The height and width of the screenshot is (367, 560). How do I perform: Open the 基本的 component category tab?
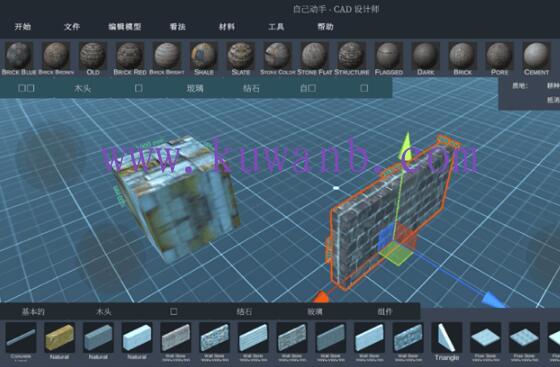click(x=33, y=312)
